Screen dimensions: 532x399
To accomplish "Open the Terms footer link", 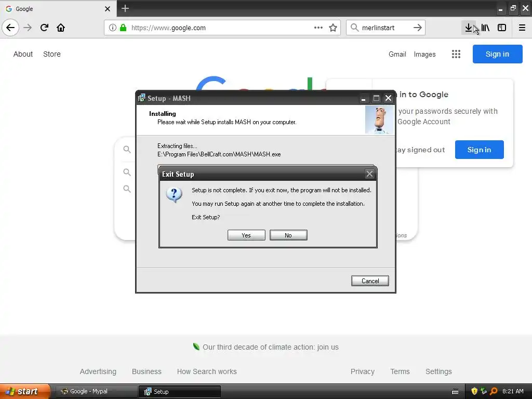I will coord(400,371).
